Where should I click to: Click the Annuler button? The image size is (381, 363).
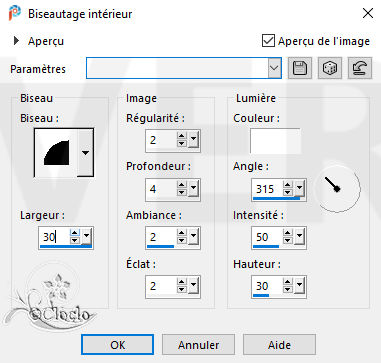(x=199, y=345)
